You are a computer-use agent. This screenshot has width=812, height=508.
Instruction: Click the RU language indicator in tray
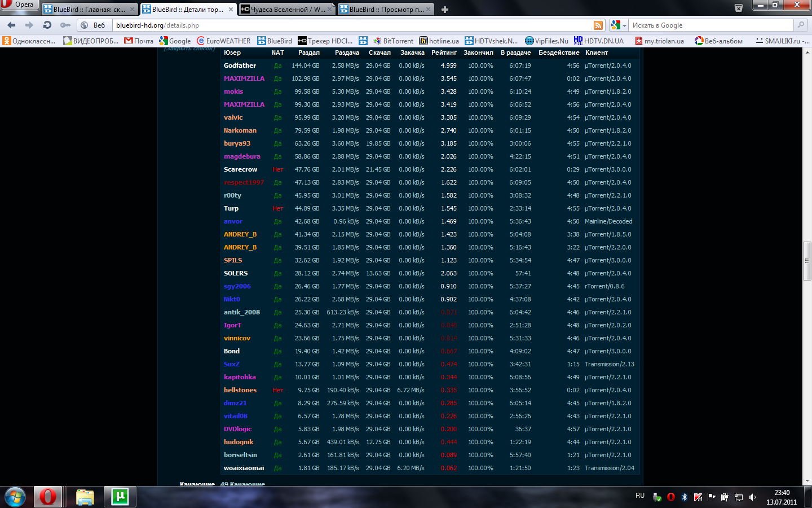click(x=640, y=496)
